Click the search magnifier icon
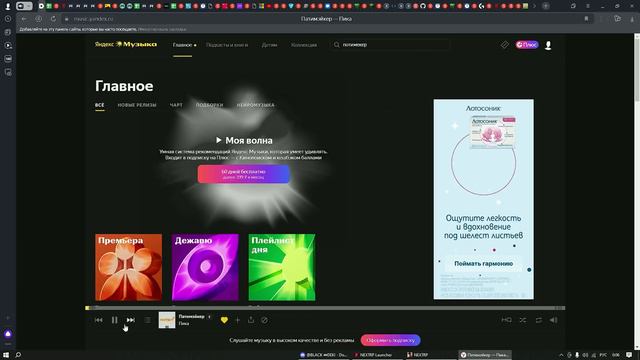Screen dimensions: 640x360 (336, 45)
